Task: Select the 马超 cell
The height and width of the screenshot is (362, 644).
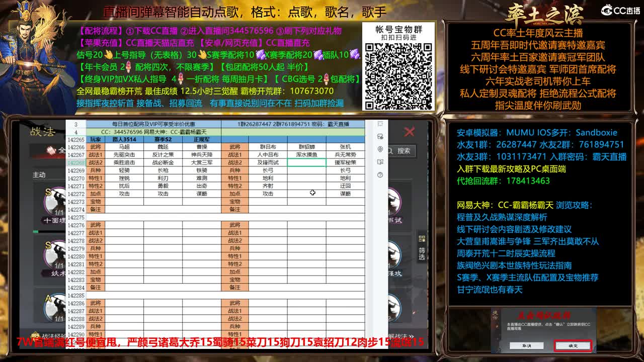Action: tap(124, 147)
